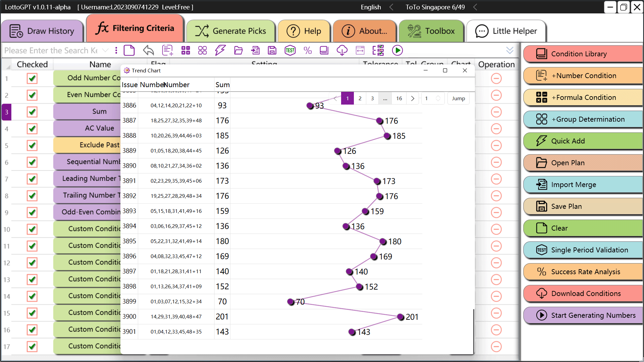Click the language selector left arrow

pyautogui.click(x=391, y=7)
